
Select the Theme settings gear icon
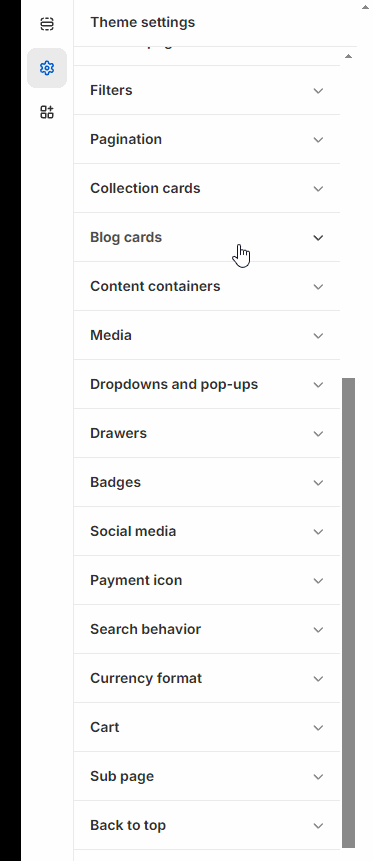point(47,68)
